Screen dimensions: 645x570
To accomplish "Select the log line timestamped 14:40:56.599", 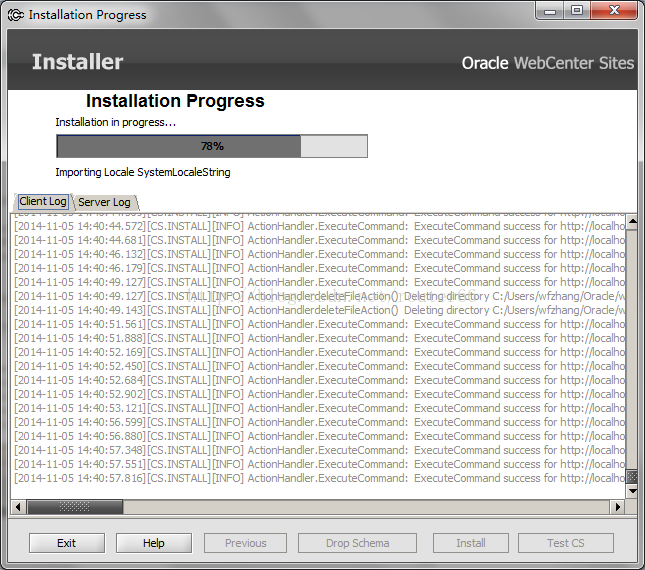I will click(319, 422).
